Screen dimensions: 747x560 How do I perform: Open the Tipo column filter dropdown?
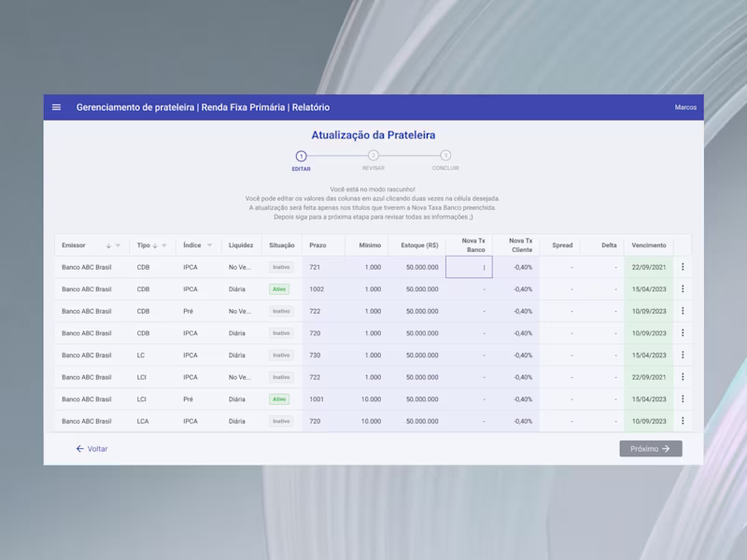(x=164, y=245)
